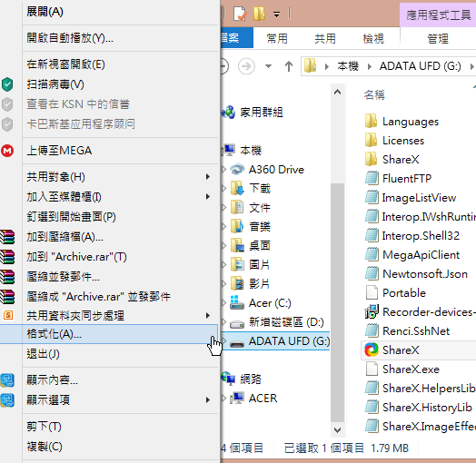Image resolution: width=476 pixels, height=463 pixels.
Task: Switch to the 常用 ribbon tab
Action: pyautogui.click(x=277, y=38)
